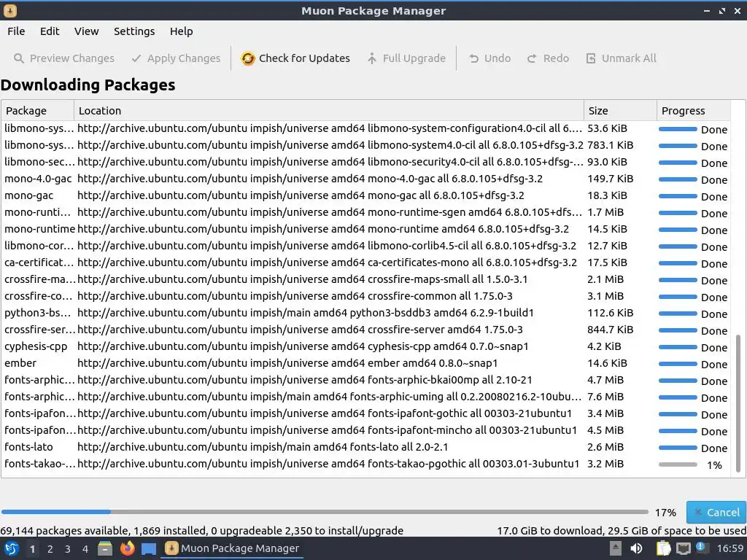Click the fonts-arphic-bkai00mp location text
Viewport: 747px width, 560px height.
[304, 380]
